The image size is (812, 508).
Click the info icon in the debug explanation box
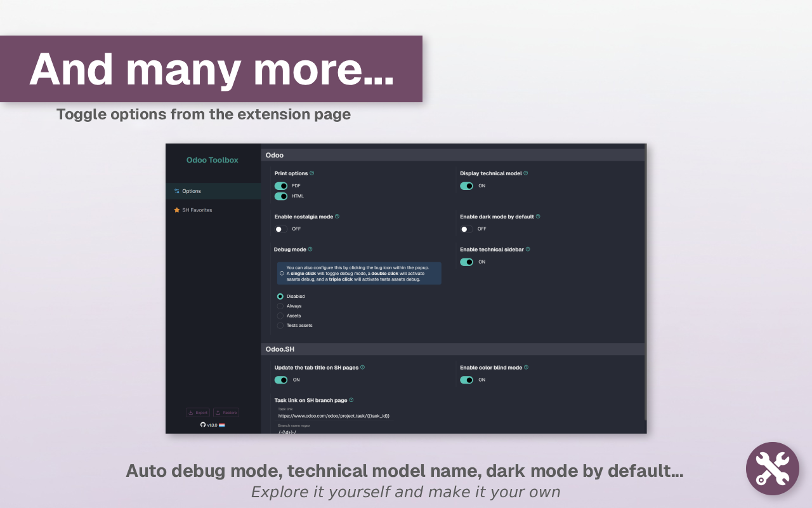click(x=280, y=272)
